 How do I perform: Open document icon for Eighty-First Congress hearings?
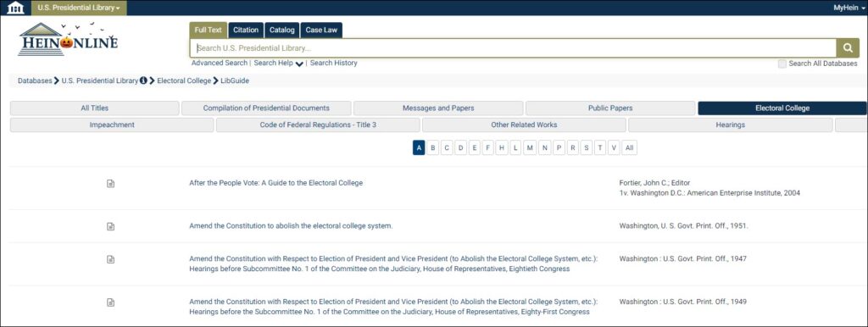click(x=110, y=302)
